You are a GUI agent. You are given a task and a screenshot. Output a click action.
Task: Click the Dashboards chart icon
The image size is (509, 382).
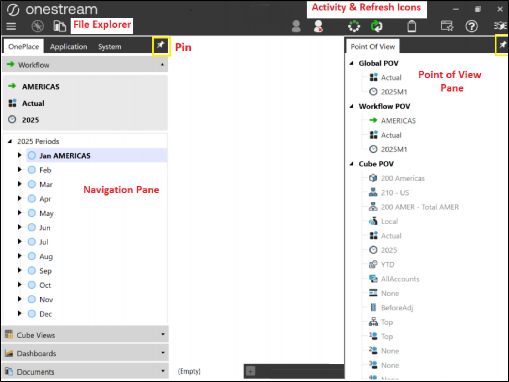(9, 353)
